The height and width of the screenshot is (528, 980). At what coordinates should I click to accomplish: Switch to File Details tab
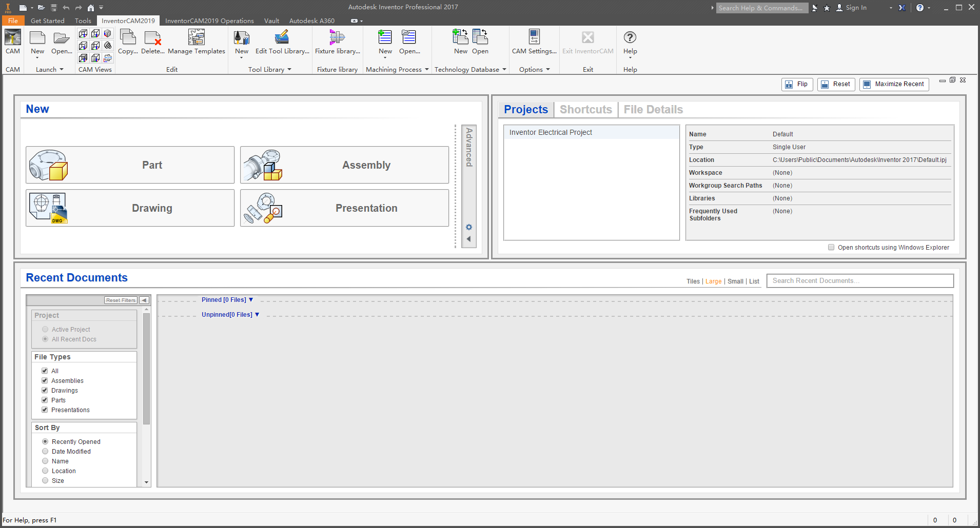(x=653, y=109)
